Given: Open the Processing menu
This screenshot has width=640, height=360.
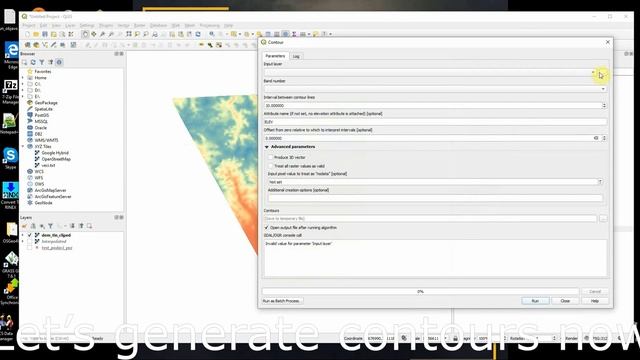Looking at the screenshot, I should [x=209, y=26].
